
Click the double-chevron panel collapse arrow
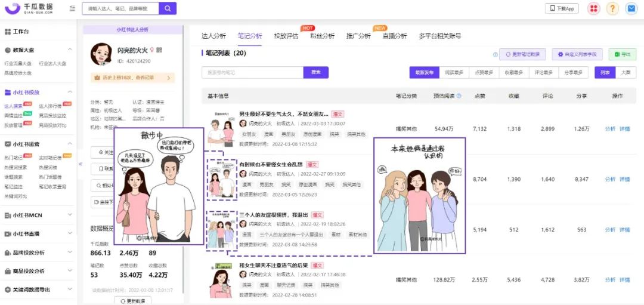(80, 164)
